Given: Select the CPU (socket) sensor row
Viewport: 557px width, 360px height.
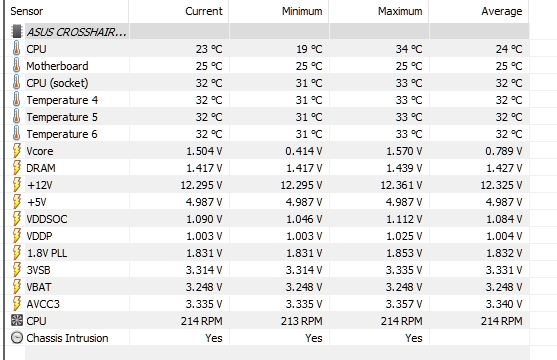Looking at the screenshot, I should [x=267, y=83].
